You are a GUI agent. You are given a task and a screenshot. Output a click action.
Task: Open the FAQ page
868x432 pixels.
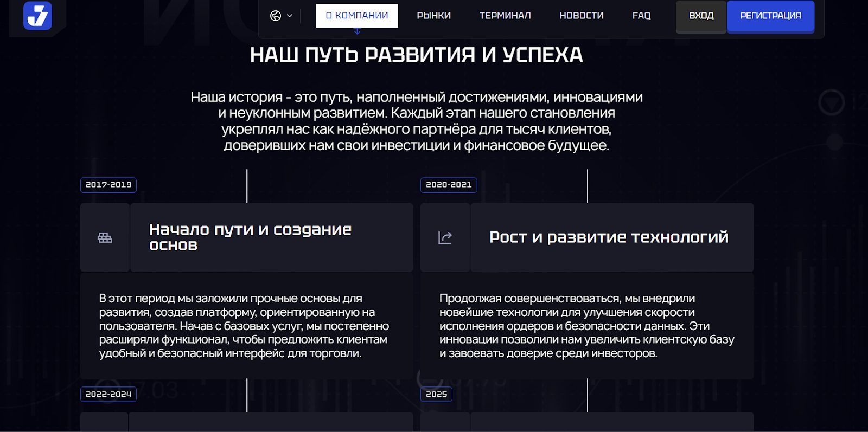pos(641,16)
